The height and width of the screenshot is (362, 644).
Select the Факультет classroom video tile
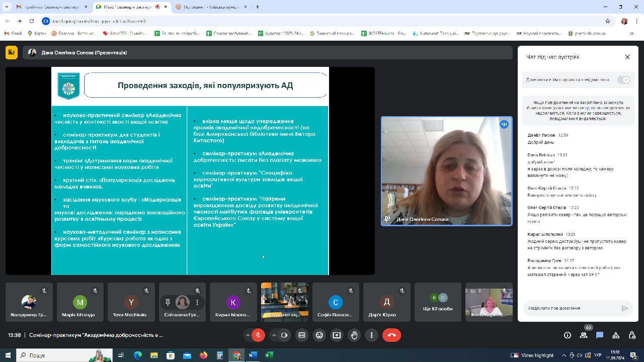point(285,301)
